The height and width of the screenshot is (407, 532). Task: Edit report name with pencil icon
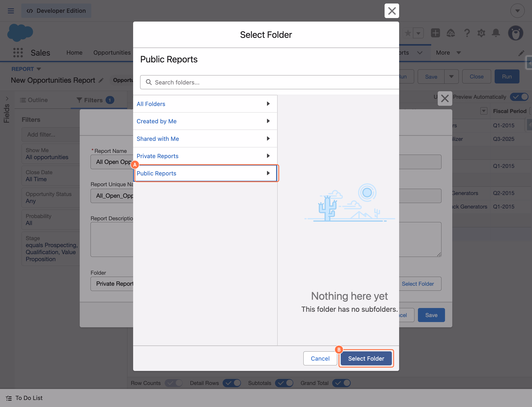101,80
